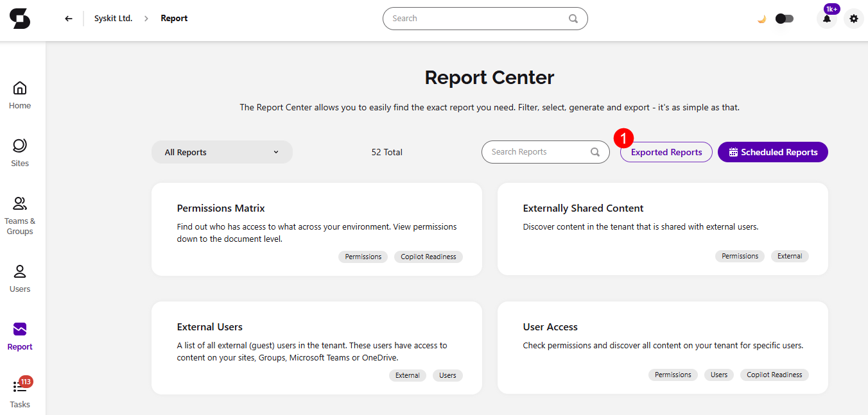Click the Syskit logo icon
868x415 pixels.
pyautogui.click(x=20, y=19)
